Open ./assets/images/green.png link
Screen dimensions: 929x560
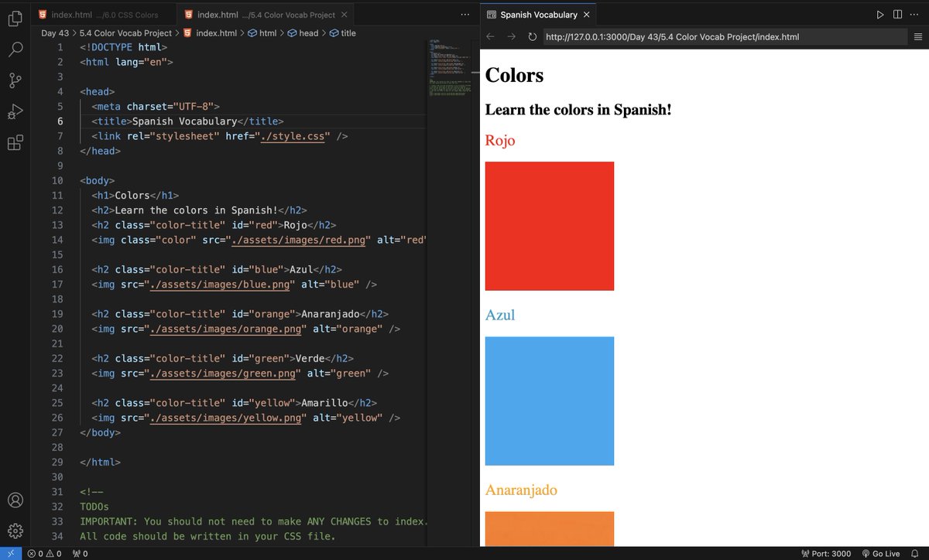click(222, 374)
